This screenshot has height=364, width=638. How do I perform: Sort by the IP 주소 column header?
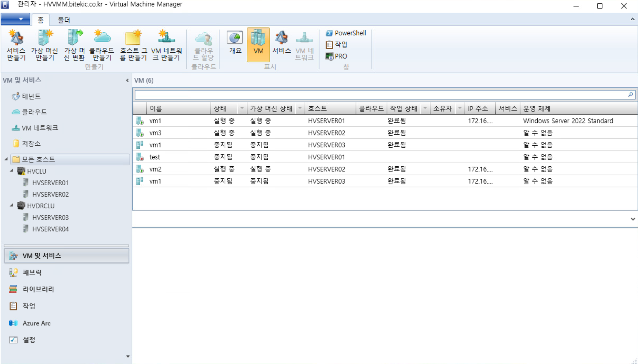480,108
